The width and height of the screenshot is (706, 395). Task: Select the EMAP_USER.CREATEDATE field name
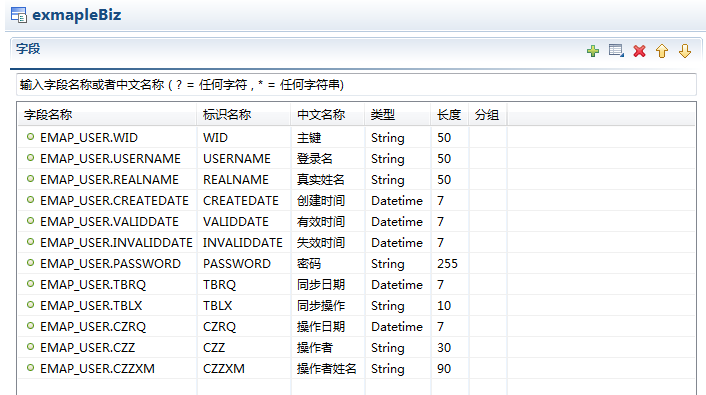click(114, 201)
